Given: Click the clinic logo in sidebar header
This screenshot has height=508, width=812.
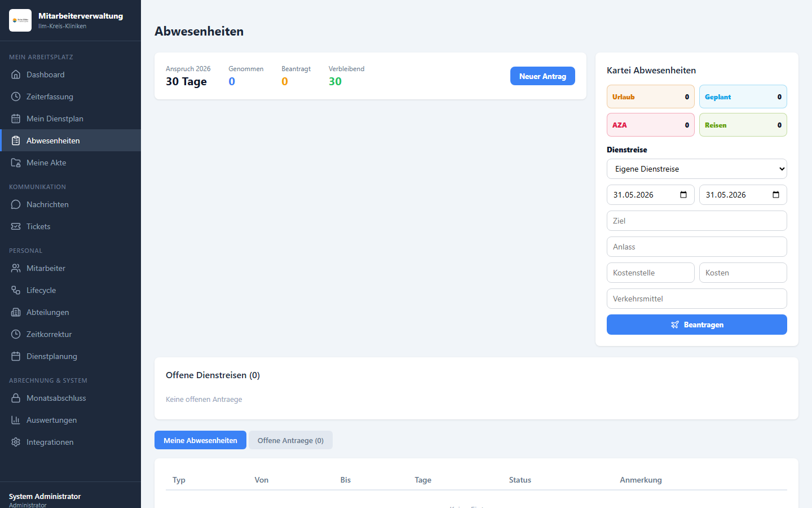Looking at the screenshot, I should 20,20.
